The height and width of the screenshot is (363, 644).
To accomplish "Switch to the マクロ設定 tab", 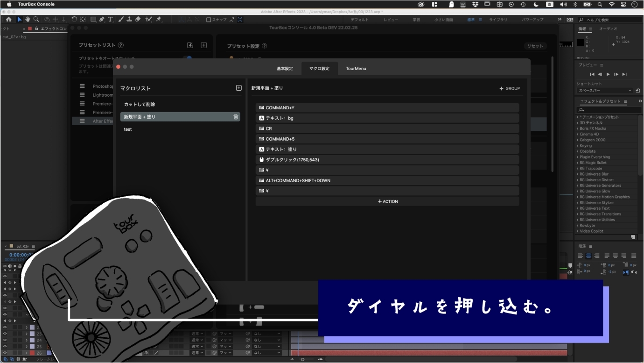I will click(319, 69).
